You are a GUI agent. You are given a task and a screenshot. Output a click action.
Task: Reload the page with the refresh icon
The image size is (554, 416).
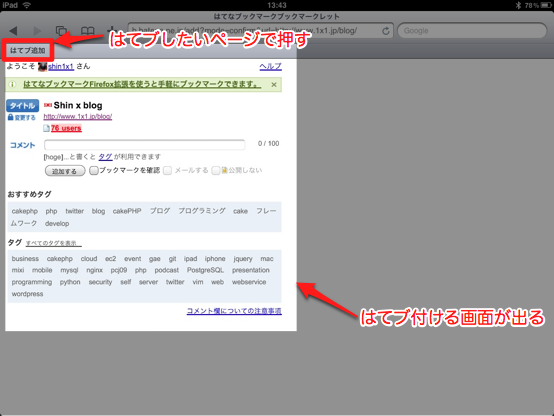(x=386, y=31)
